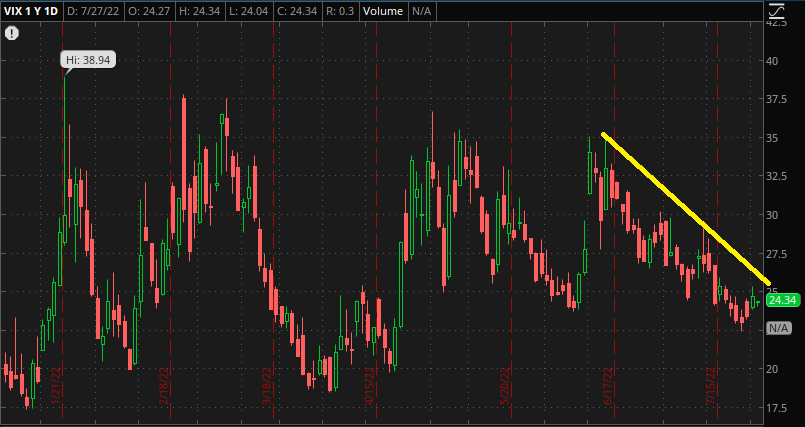Click the 30 price axis label
The width and height of the screenshot is (805, 427).
tap(772, 215)
